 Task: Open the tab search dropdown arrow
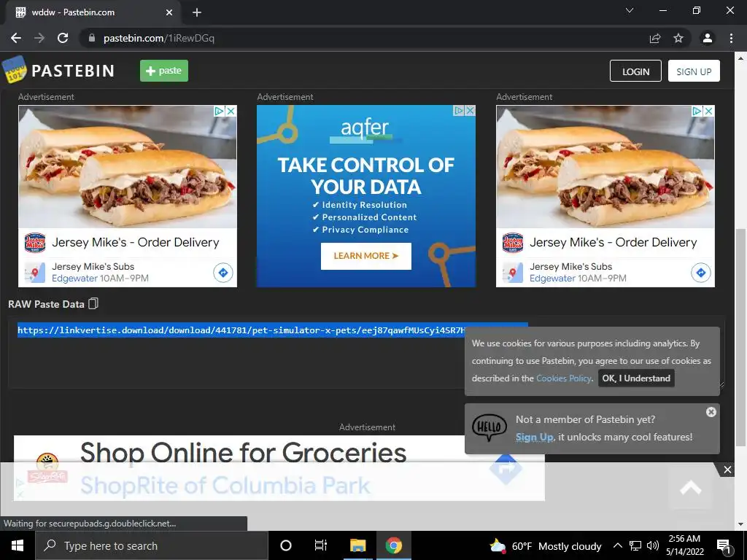[630, 10]
